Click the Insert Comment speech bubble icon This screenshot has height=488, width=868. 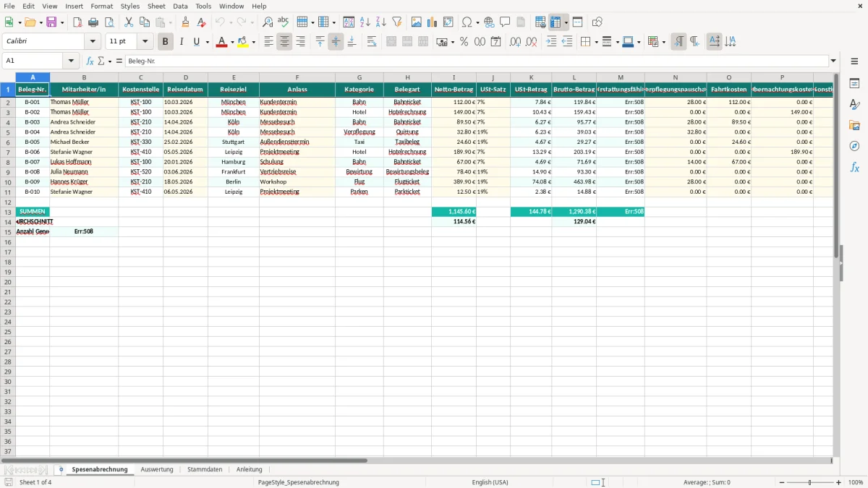click(505, 22)
